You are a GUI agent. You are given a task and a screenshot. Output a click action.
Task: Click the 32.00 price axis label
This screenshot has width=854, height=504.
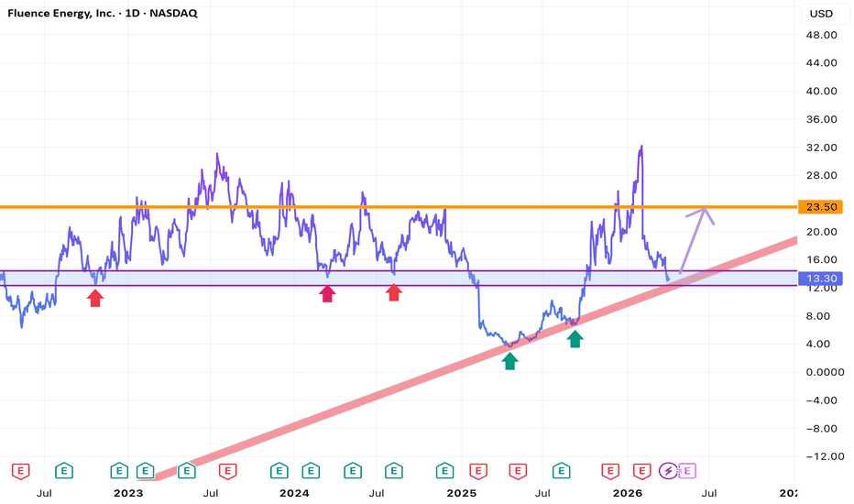point(821,148)
